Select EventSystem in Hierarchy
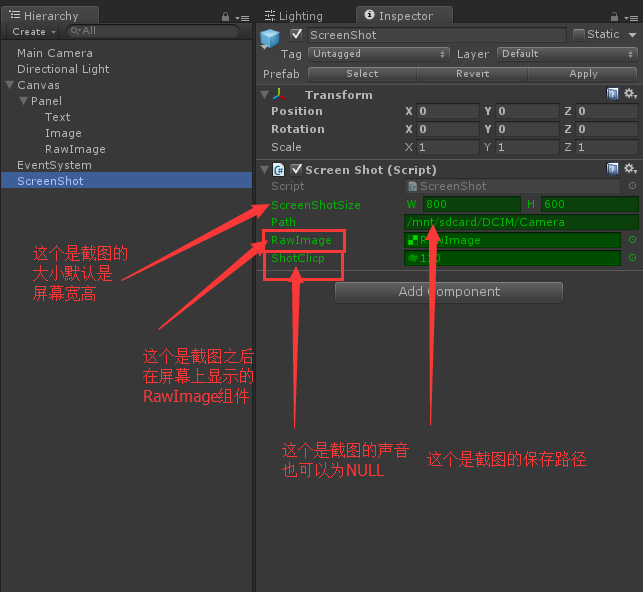Image resolution: width=643 pixels, height=592 pixels. pos(54,165)
